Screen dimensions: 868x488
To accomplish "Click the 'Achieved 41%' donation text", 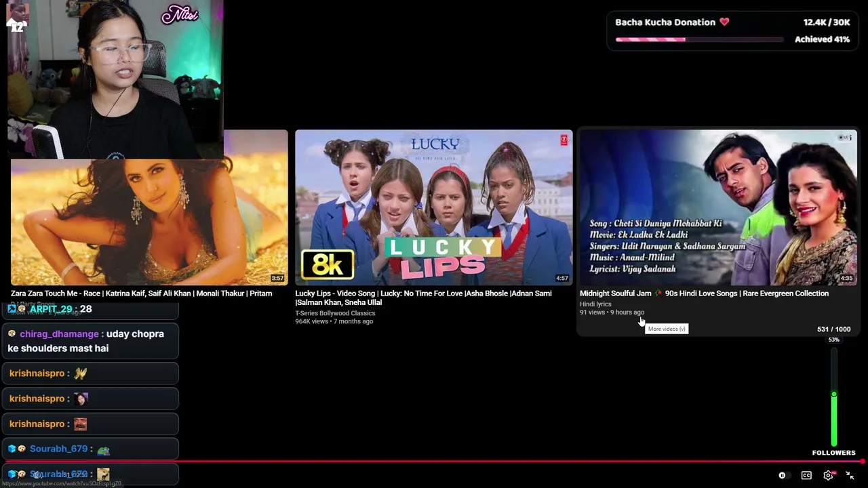I will tap(822, 39).
